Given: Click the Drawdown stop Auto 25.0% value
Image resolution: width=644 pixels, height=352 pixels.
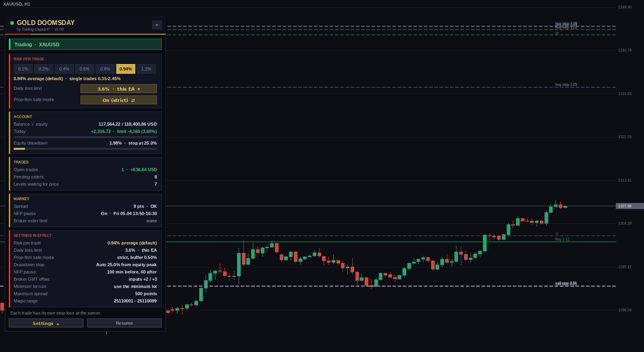Looking at the screenshot, I should [x=126, y=265].
